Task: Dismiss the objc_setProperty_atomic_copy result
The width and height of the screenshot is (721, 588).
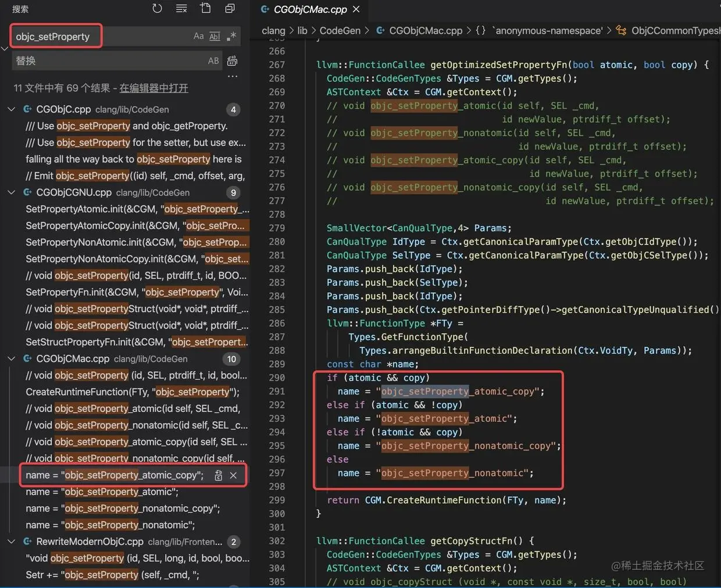Action: click(x=233, y=475)
